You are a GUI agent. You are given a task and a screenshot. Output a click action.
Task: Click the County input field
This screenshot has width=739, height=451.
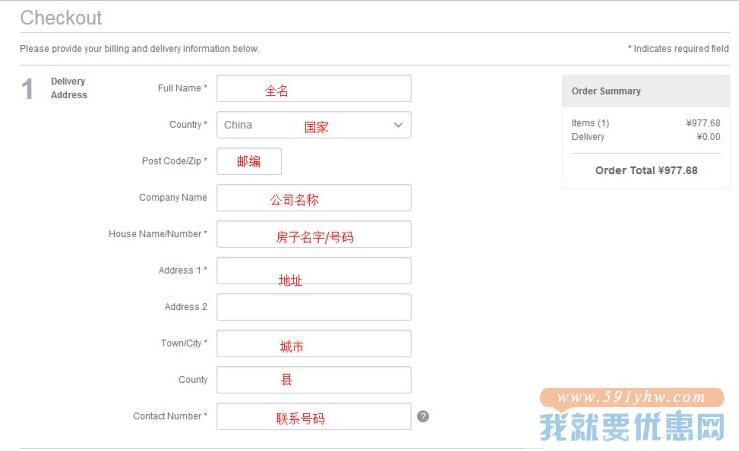[314, 380]
